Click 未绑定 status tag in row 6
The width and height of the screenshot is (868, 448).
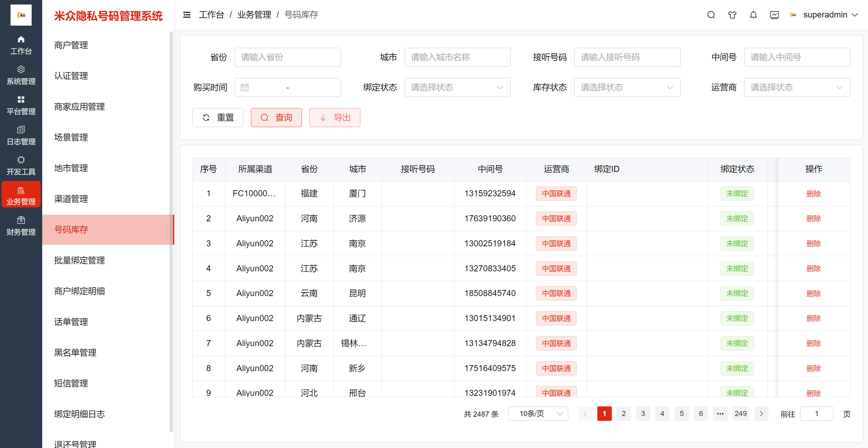point(737,318)
